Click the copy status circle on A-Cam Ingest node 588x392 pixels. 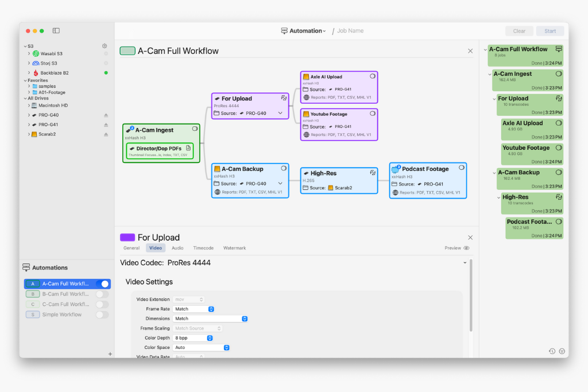pyautogui.click(x=195, y=129)
